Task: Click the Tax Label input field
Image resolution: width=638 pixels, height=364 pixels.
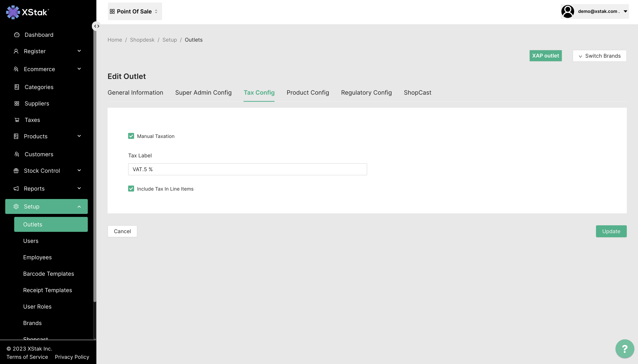Action: (x=247, y=169)
